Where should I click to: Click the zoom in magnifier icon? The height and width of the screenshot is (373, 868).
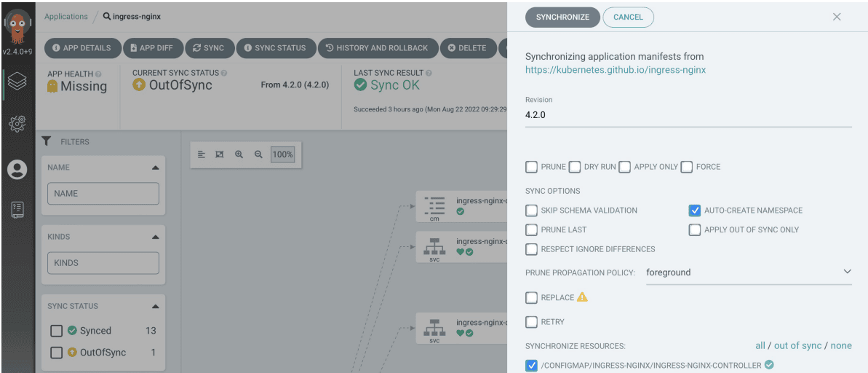coord(239,154)
